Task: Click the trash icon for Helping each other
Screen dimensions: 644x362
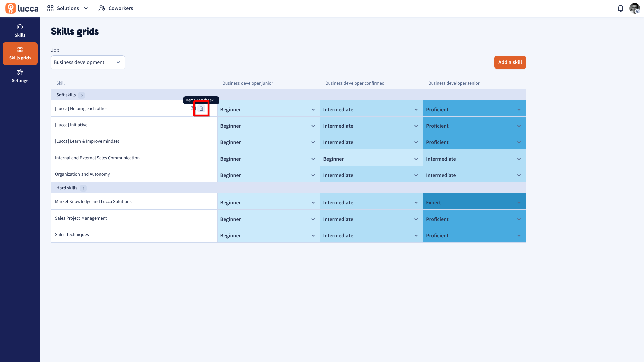Action: pyautogui.click(x=201, y=109)
